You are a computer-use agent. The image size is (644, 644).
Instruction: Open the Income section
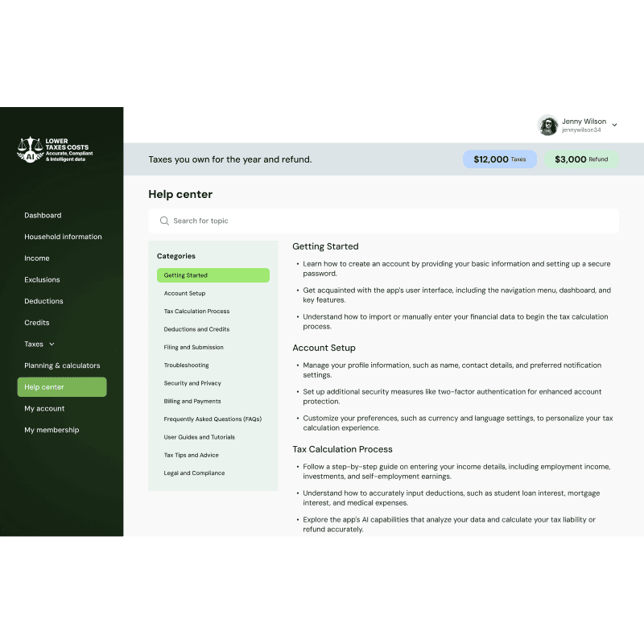tap(37, 258)
